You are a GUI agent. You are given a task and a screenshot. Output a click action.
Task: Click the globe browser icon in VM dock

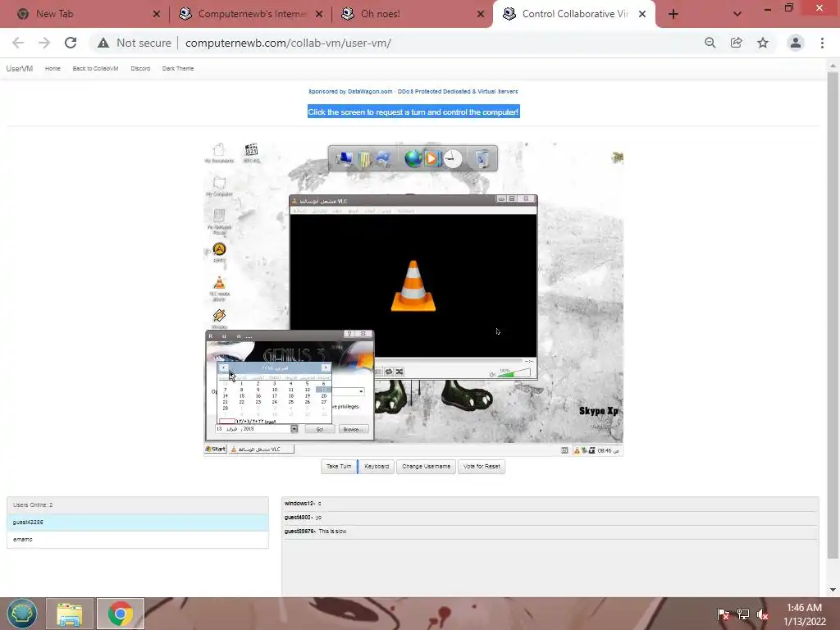[413, 158]
